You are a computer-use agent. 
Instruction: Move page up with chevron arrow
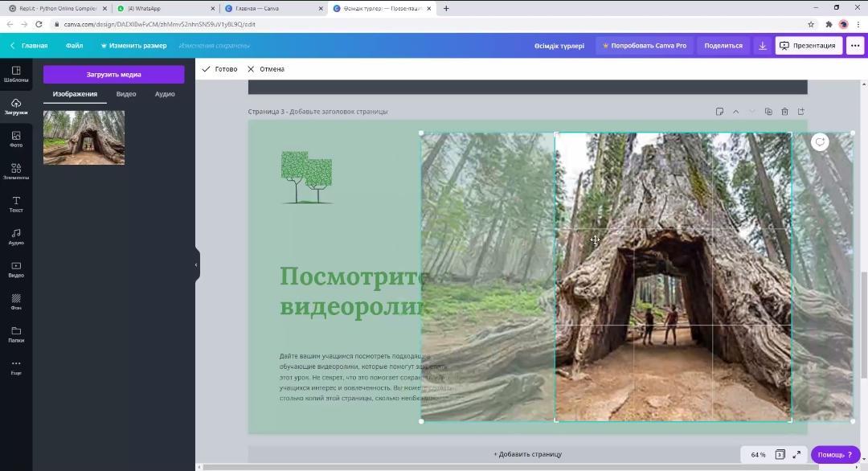point(735,112)
